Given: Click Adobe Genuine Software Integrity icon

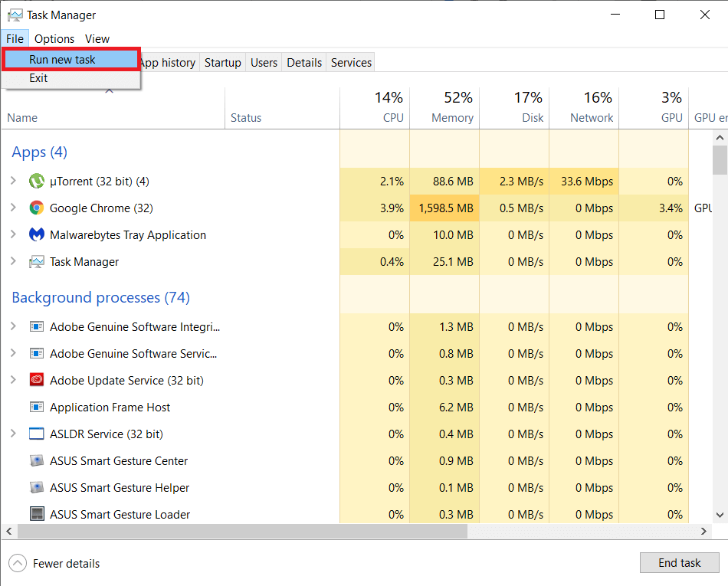Looking at the screenshot, I should (x=37, y=326).
